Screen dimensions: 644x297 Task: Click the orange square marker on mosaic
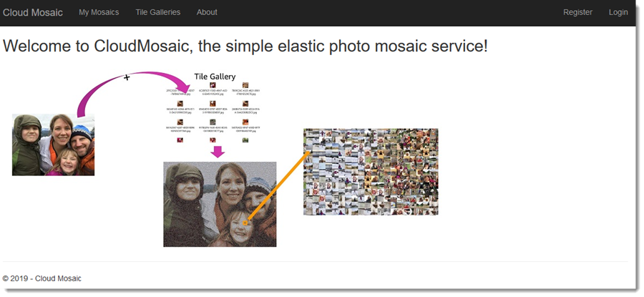(x=245, y=223)
